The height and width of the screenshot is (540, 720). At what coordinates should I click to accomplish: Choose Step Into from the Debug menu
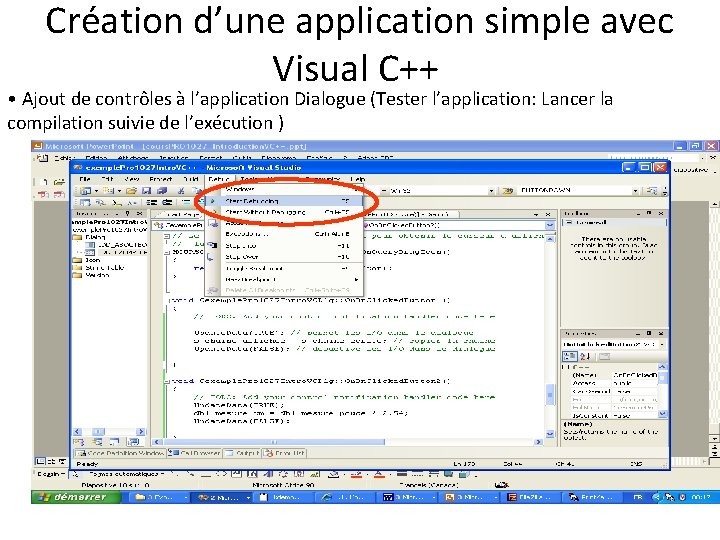coord(284,246)
